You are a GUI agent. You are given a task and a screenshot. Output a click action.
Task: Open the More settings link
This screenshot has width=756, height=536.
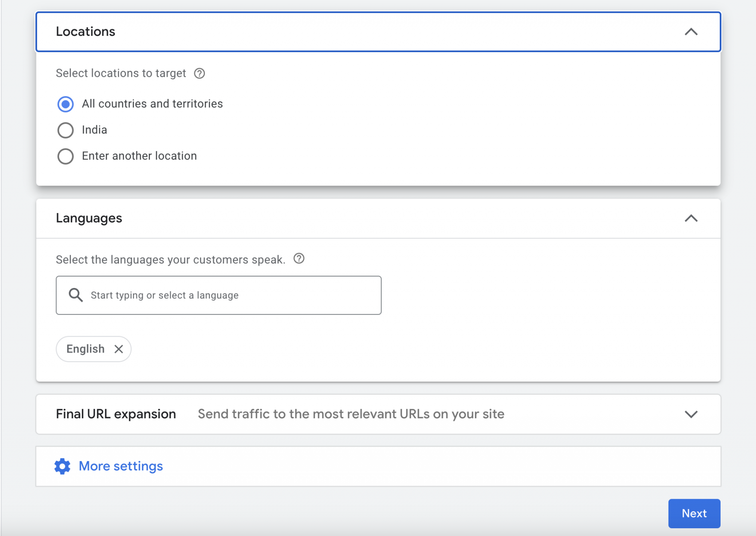tap(121, 466)
